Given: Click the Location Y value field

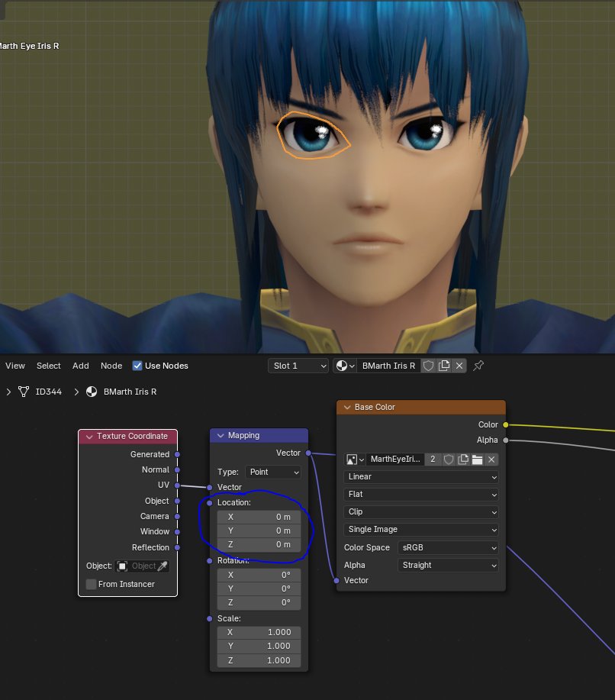Looking at the screenshot, I should [x=259, y=531].
